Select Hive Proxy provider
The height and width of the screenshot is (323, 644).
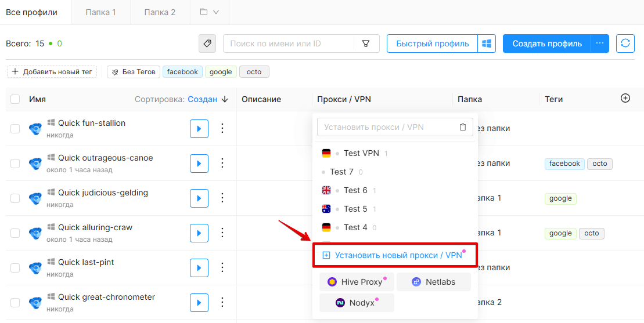(357, 282)
